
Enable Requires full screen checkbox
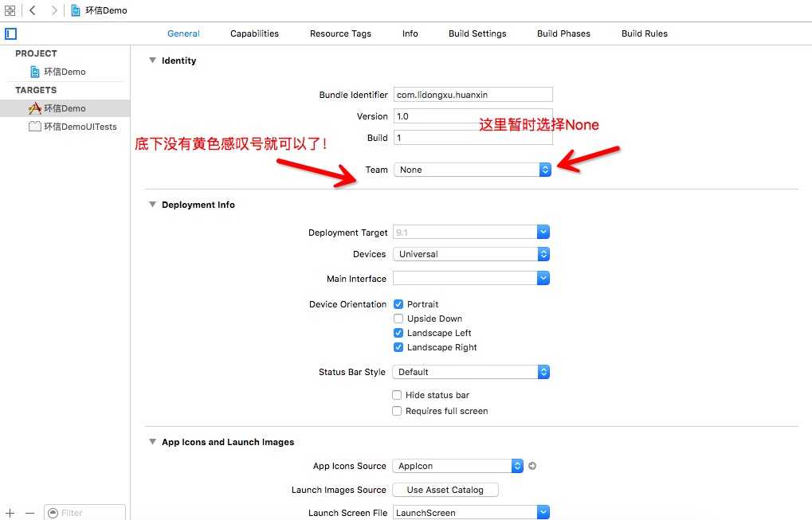pyautogui.click(x=397, y=412)
